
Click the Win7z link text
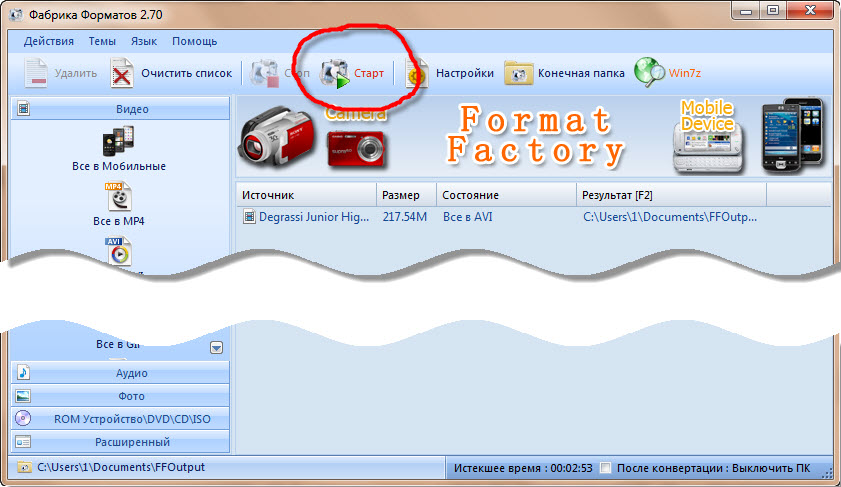(684, 73)
